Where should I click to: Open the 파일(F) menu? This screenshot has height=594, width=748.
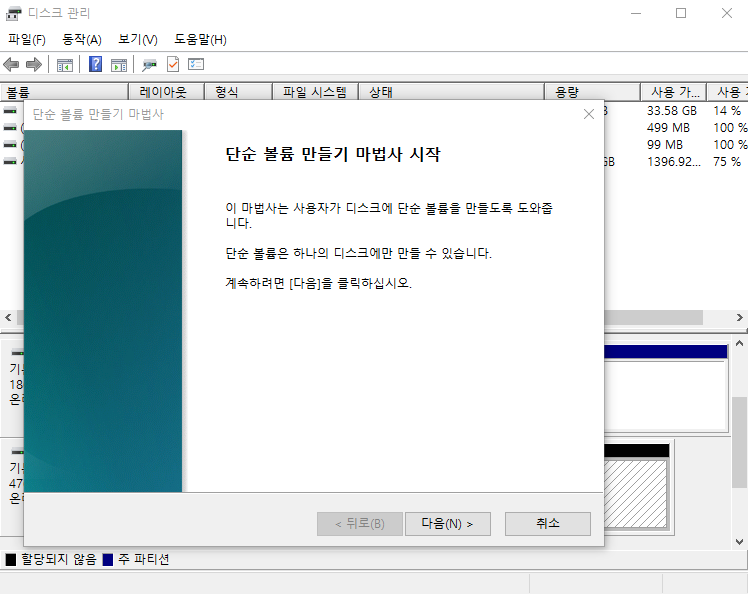tap(27, 40)
